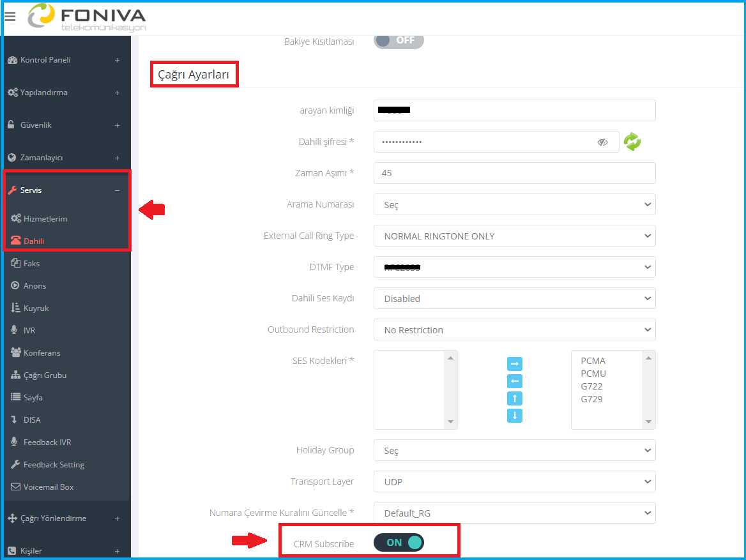Screen dimensions: 746x560
Task: Click the Faks copy icon
Action: click(x=16, y=263)
